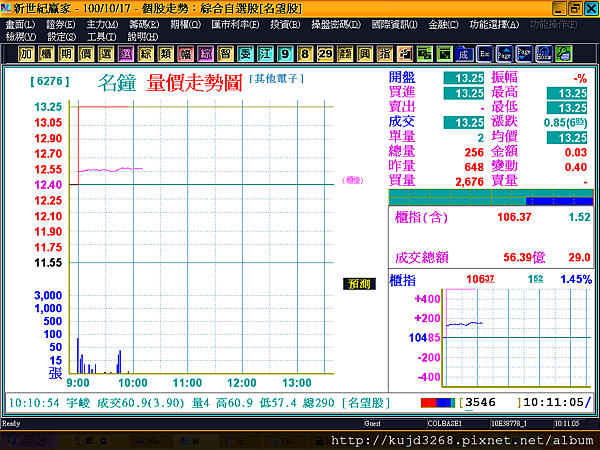Click the 預測 button

pyautogui.click(x=359, y=284)
